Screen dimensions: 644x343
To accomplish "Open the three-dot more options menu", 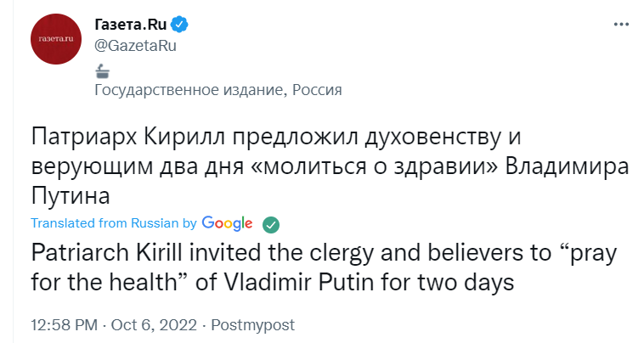I will point(621,25).
